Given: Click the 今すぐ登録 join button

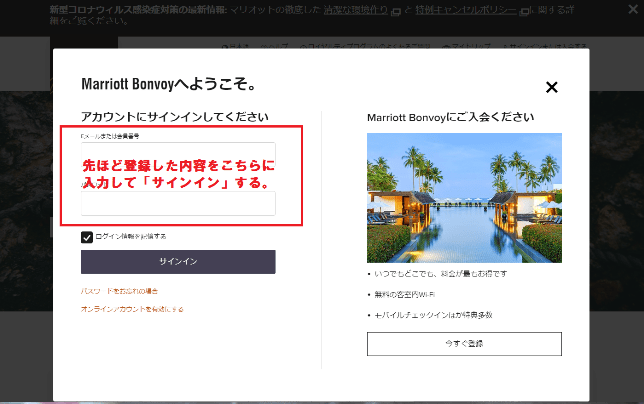Looking at the screenshot, I should point(464,344).
